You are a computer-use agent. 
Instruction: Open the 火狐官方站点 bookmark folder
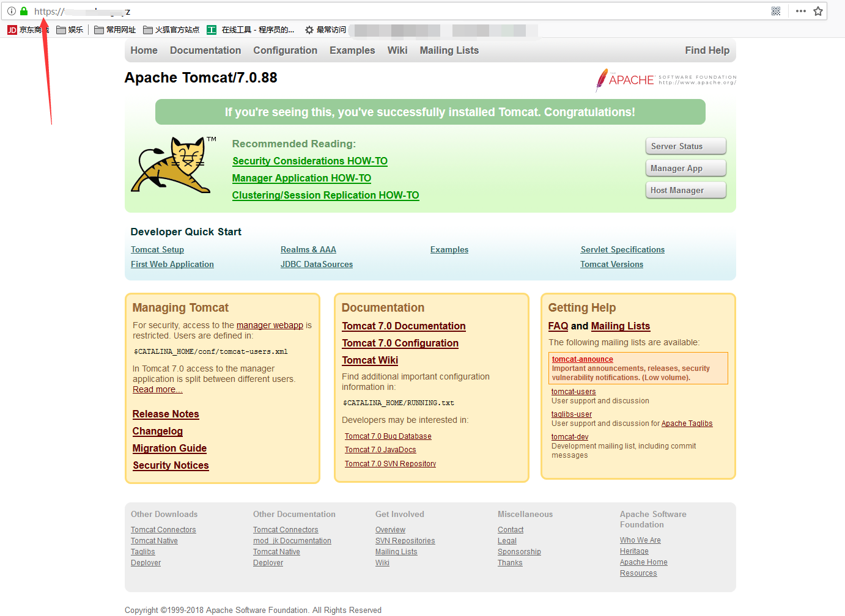coord(171,30)
